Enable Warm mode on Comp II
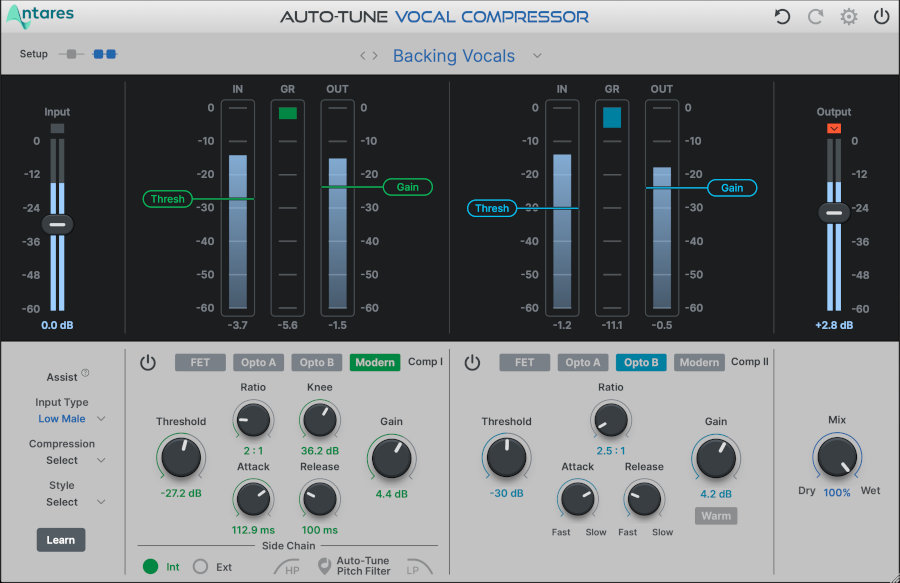This screenshot has width=900, height=583. (x=716, y=515)
